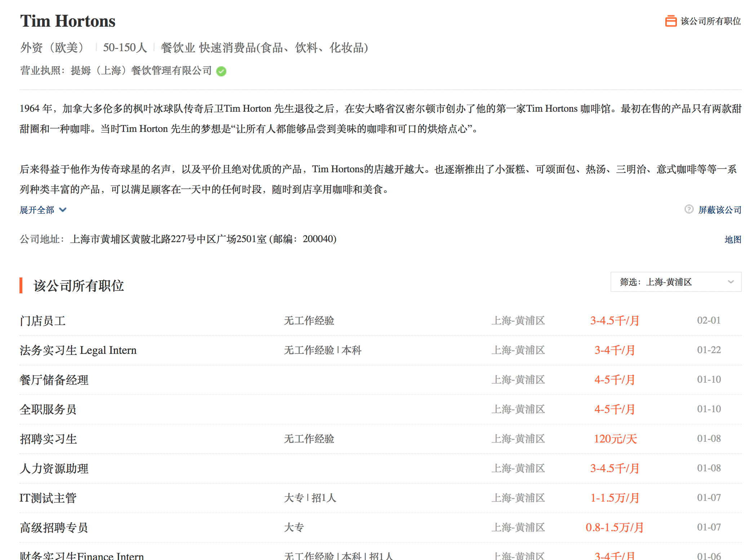Open the 门店员工 job posting
Screen dimensions: 754x560
coord(43,321)
